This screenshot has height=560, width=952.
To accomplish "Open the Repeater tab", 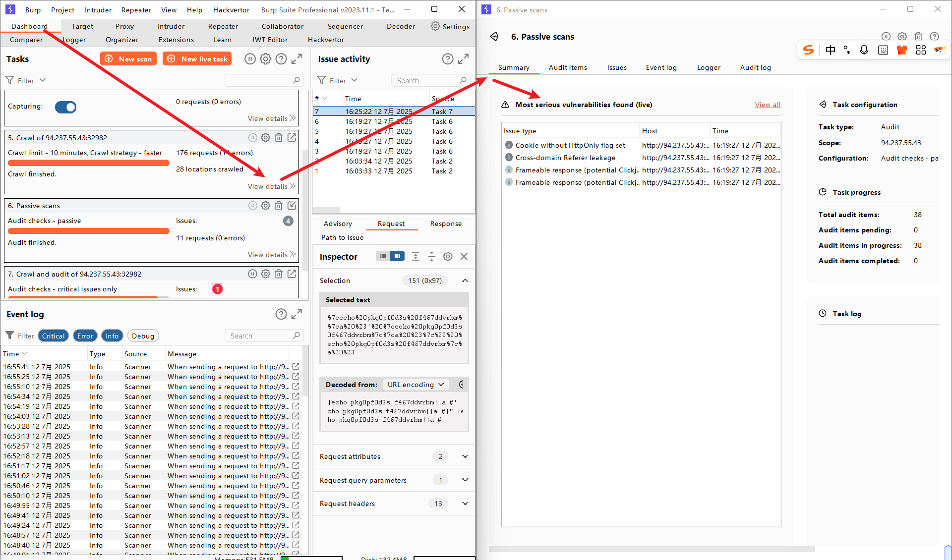I will coord(223,26).
